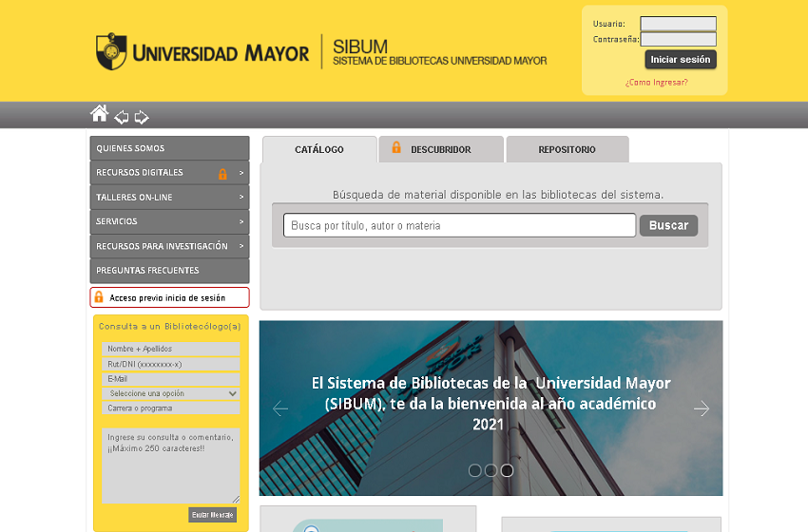Click 'Búsqueda de material disponible' description text
The width and height of the screenshot is (808, 532).
point(498,195)
